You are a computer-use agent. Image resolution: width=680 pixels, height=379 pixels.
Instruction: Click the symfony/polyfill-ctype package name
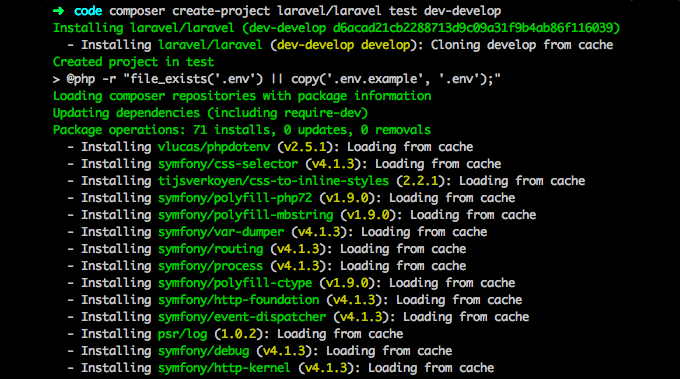coord(235,283)
